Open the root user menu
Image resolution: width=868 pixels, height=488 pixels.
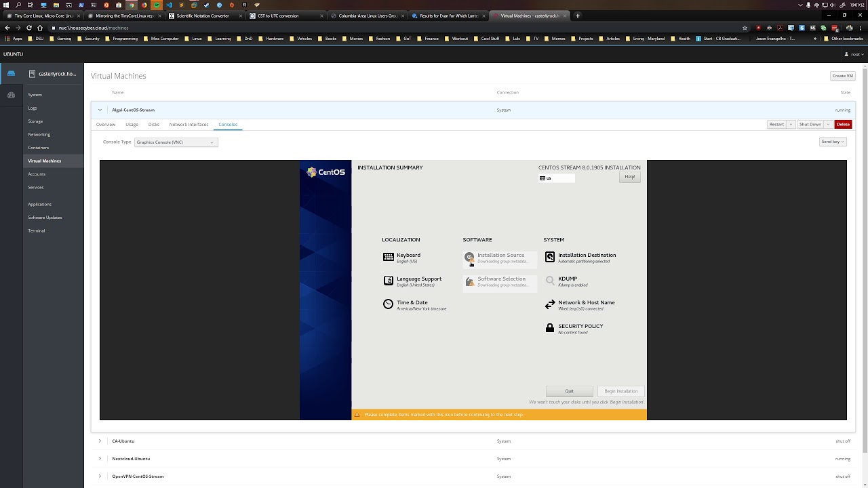coord(856,54)
